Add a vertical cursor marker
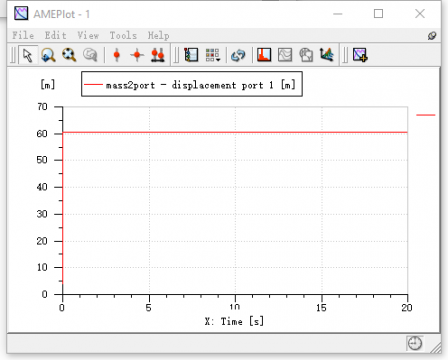This screenshot has width=448, height=360. pyautogui.click(x=117, y=55)
